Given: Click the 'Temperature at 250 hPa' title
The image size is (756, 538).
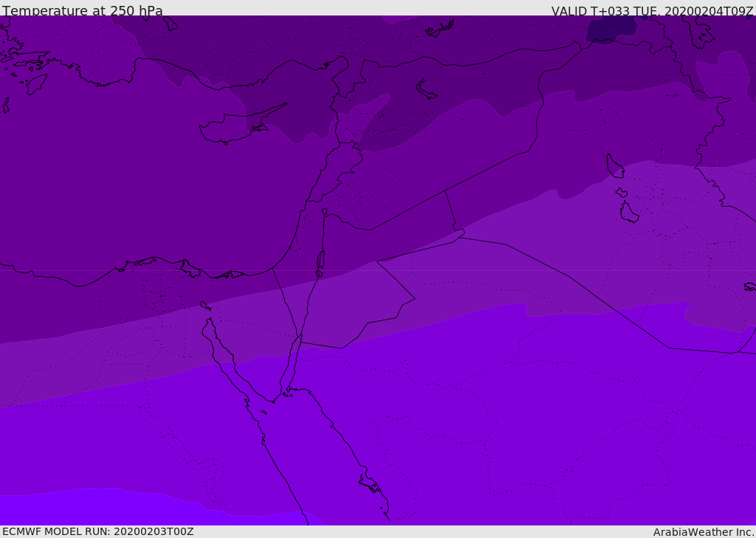Looking at the screenshot, I should click(83, 10).
